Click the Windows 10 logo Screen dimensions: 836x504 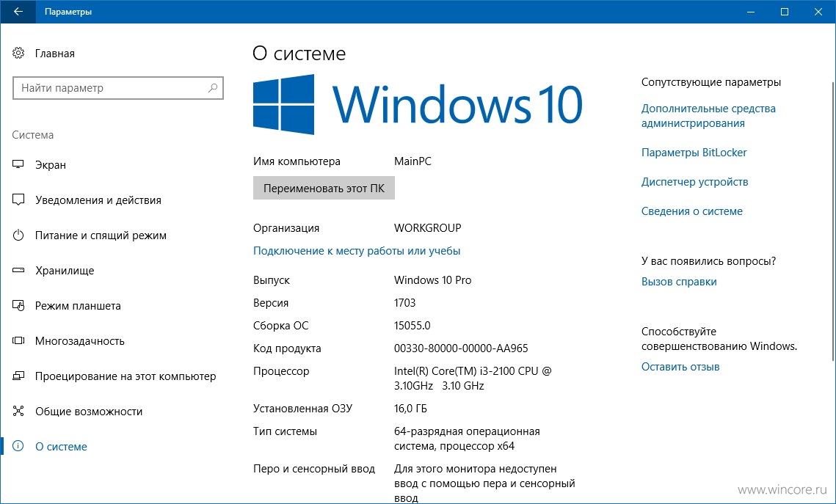(x=418, y=104)
